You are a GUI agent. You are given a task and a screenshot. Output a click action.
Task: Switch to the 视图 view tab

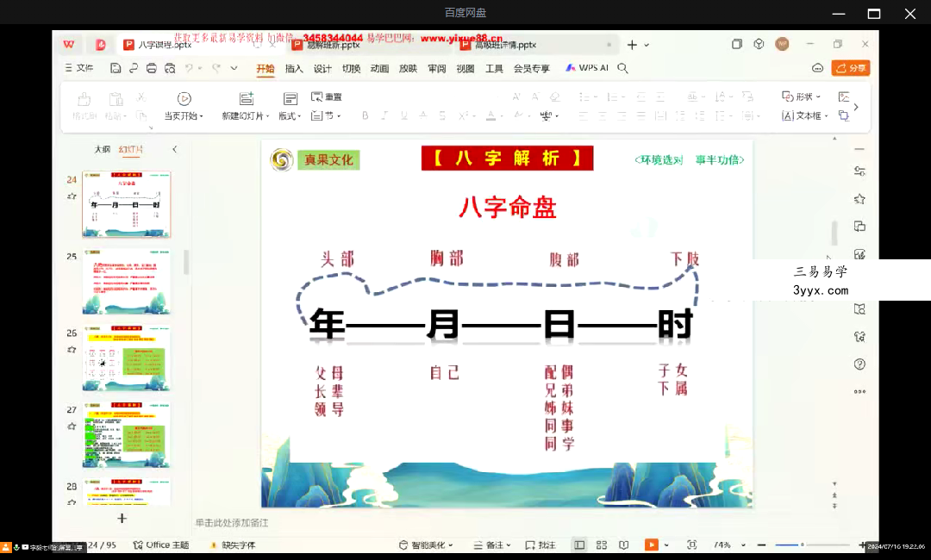[465, 69]
